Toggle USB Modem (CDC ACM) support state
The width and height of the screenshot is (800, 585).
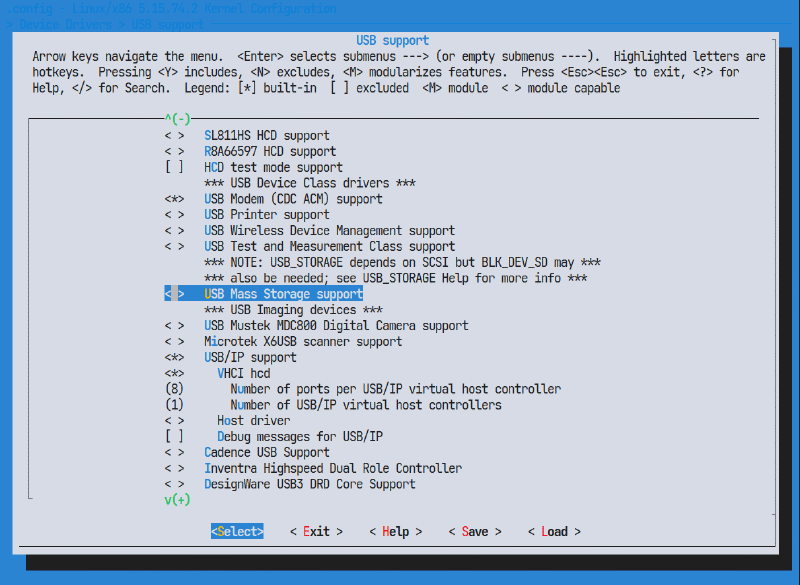[x=175, y=199]
